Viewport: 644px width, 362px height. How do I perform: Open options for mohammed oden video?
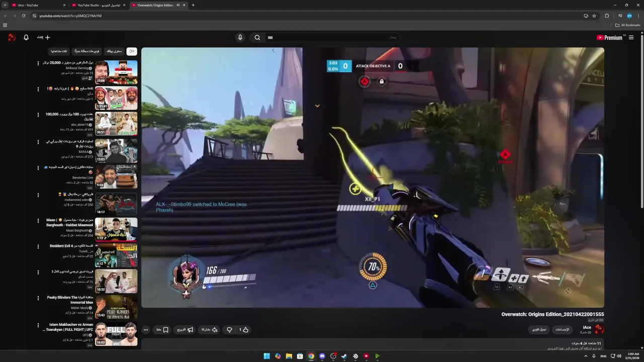click(38, 194)
